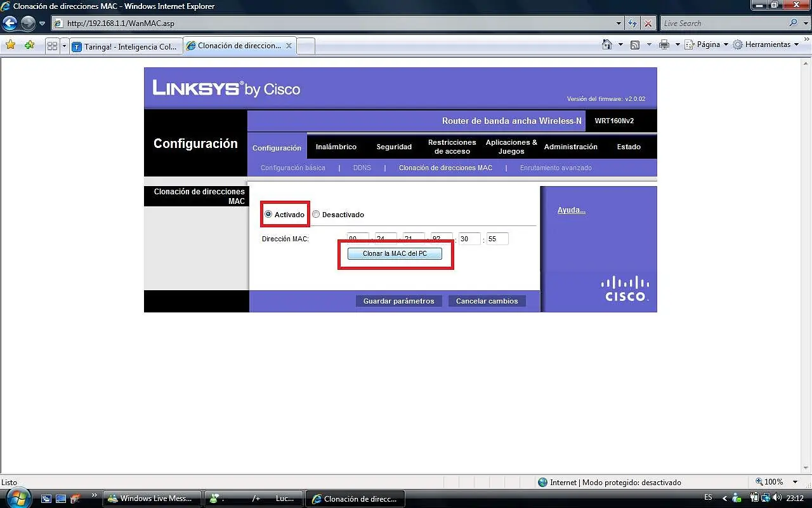Select the Activado radio button
Image resolution: width=812 pixels, height=508 pixels.
pyautogui.click(x=268, y=215)
